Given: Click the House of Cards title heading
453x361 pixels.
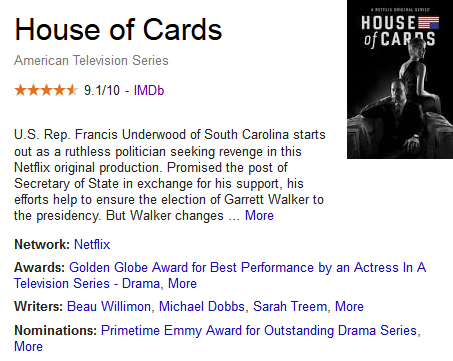Looking at the screenshot, I should pyautogui.click(x=118, y=29).
